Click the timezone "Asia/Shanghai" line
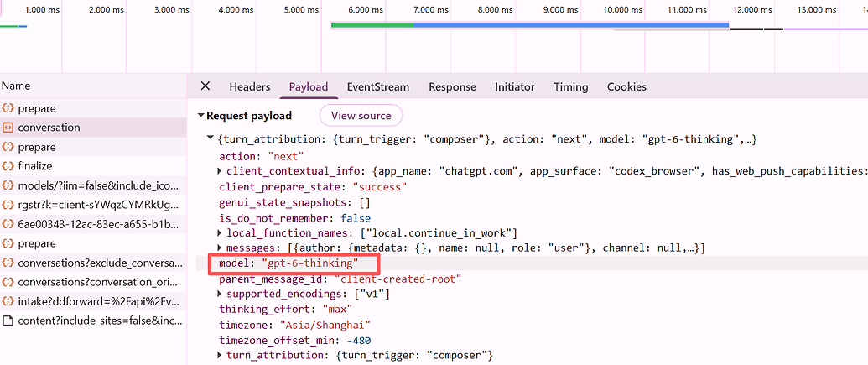 294,324
